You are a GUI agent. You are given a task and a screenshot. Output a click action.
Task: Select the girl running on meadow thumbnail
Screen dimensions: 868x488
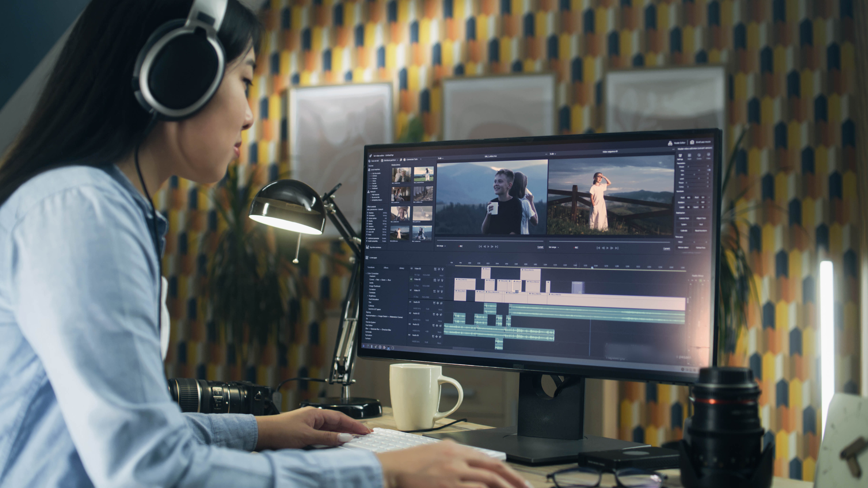pos(423,175)
